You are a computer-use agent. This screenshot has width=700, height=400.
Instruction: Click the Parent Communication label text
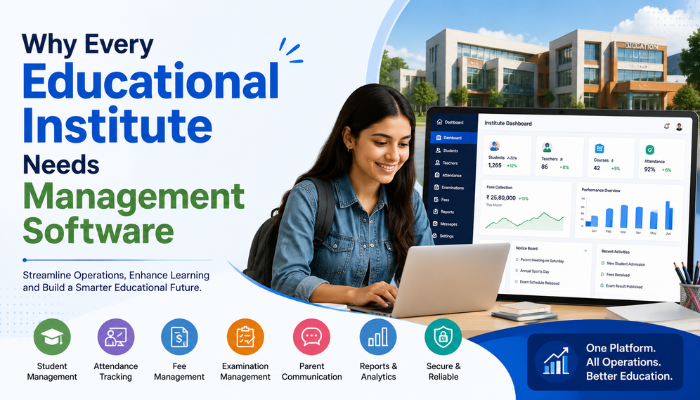(x=312, y=371)
